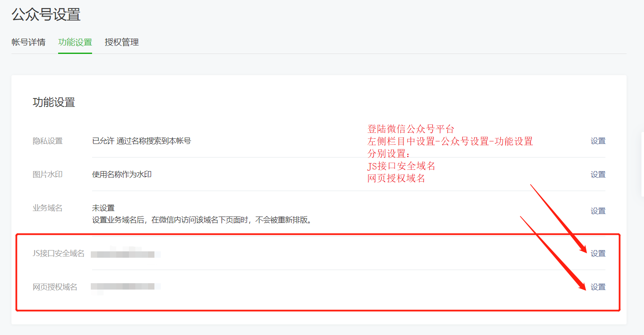
Task: Click 设置 for JS接口安全域名
Action: coord(598,253)
